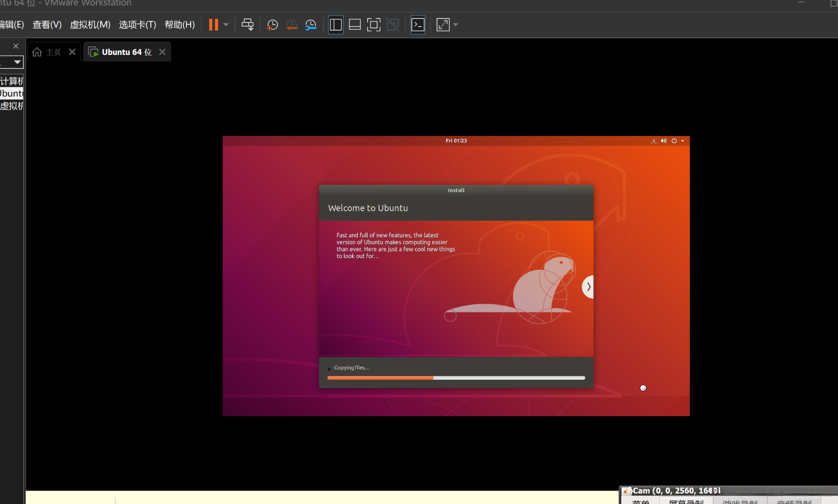The width and height of the screenshot is (838, 504).
Task: Expand the Ubuntu system menu arrow
Action: pos(683,141)
